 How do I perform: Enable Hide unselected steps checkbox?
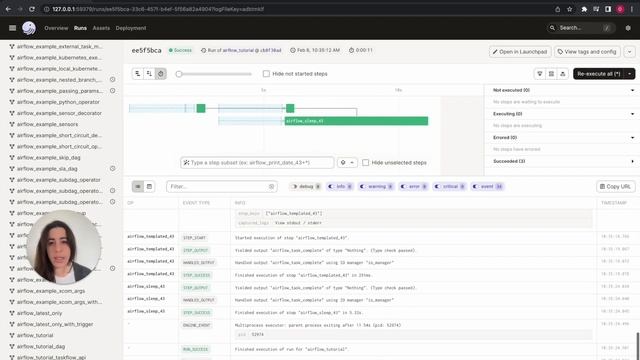tap(365, 162)
